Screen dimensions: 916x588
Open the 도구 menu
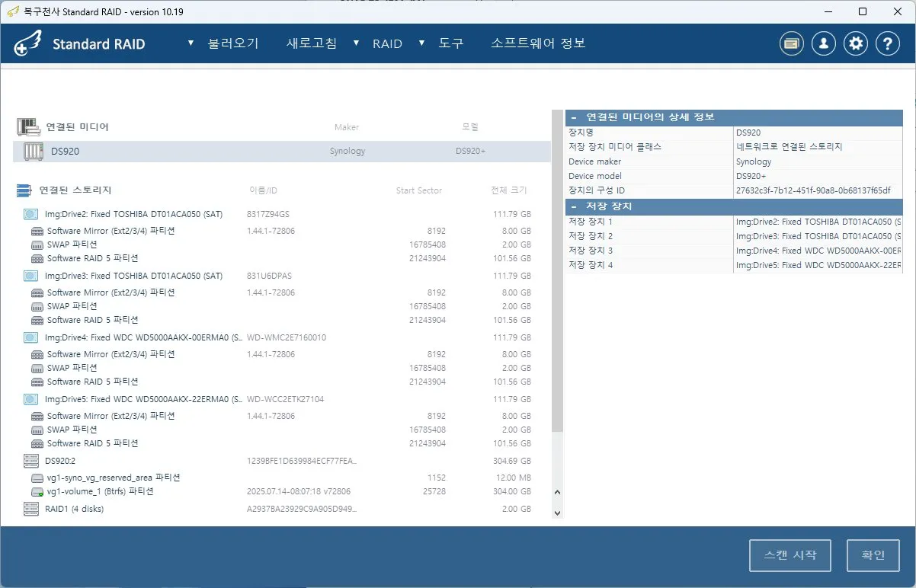pos(451,43)
